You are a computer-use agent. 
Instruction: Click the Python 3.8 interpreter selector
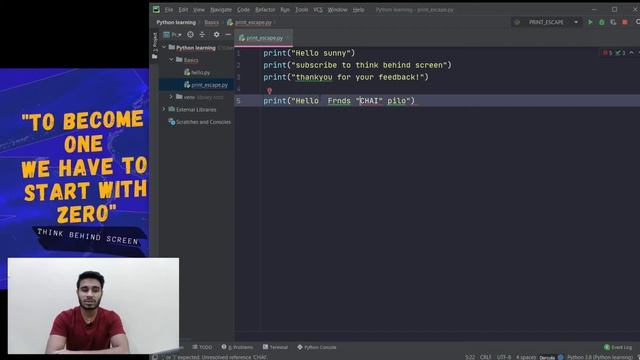(x=600, y=357)
